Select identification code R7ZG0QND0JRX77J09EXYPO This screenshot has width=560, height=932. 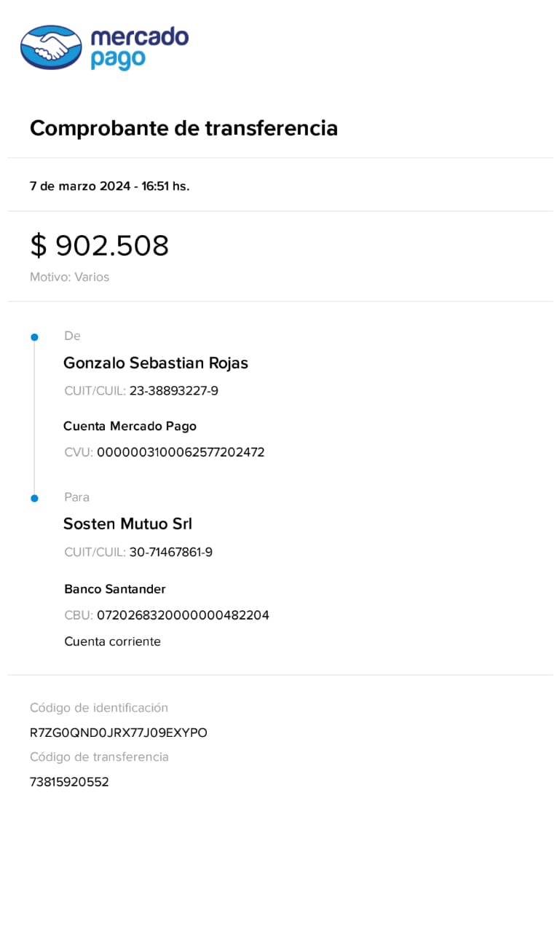point(118,732)
